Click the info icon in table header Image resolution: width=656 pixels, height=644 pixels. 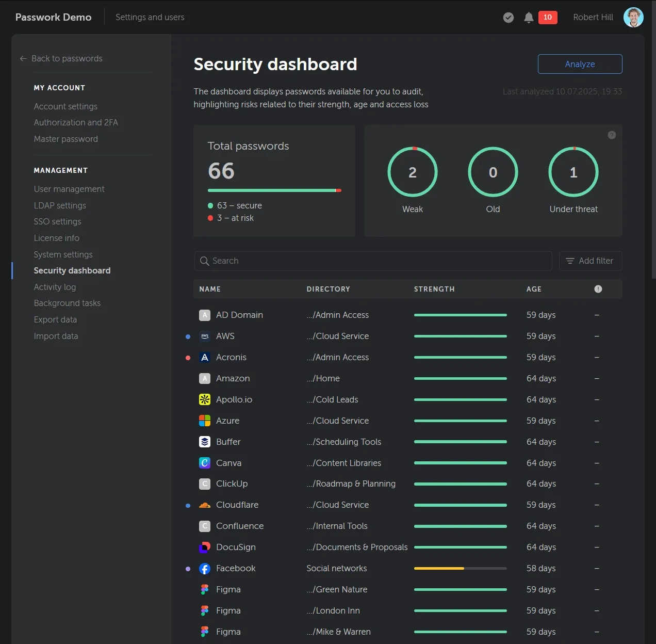(598, 289)
